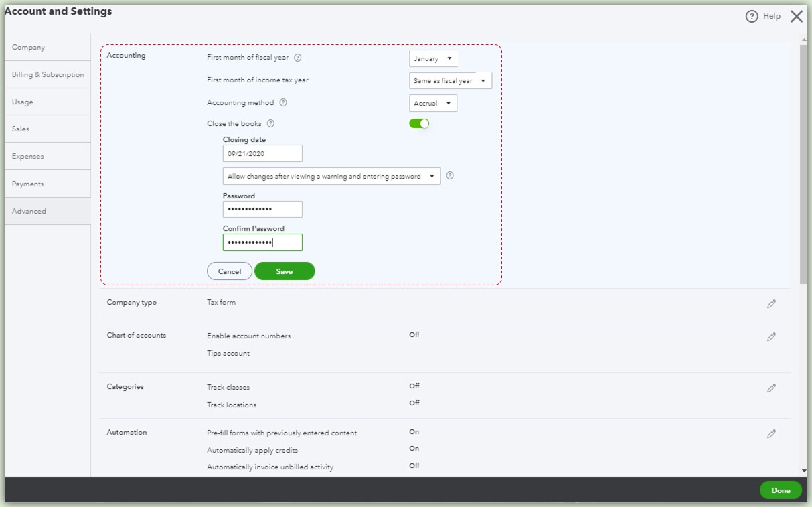Click help icon next to Accounting method
This screenshot has width=812, height=507.
tap(283, 103)
